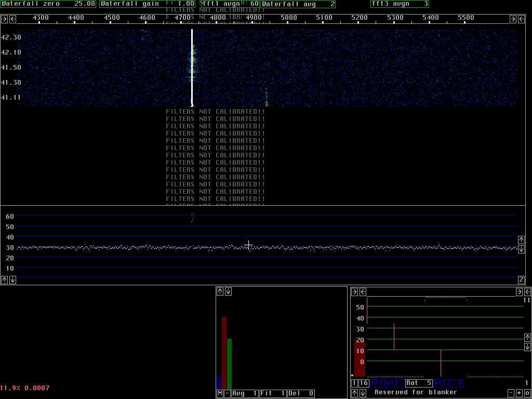Select the strong white signal line in the waterfall
This screenshot has width=532, height=399.
[x=192, y=68]
